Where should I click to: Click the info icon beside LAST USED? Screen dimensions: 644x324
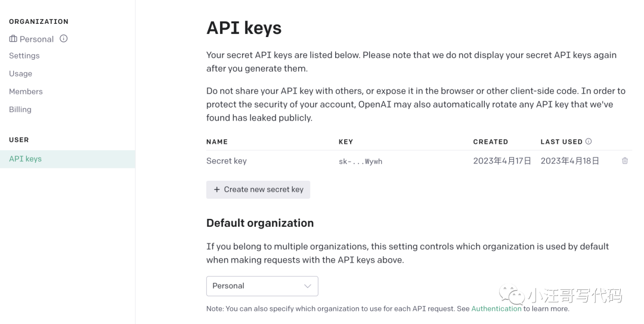pos(589,141)
